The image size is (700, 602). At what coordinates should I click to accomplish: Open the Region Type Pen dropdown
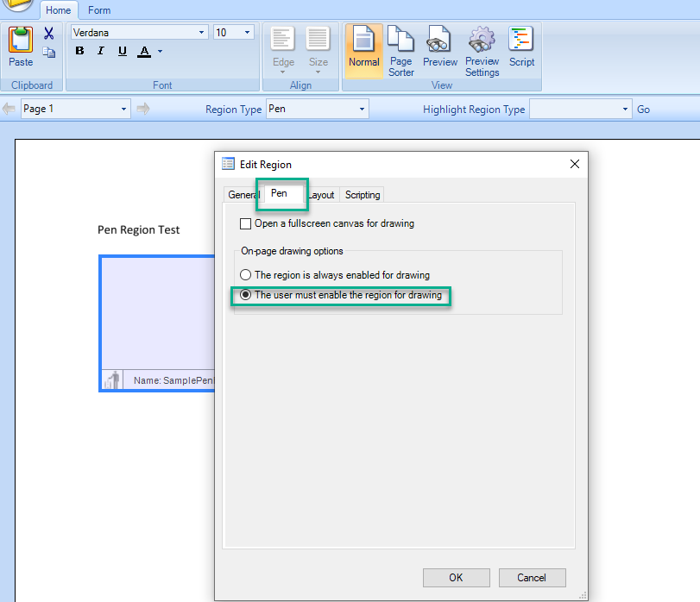point(362,109)
